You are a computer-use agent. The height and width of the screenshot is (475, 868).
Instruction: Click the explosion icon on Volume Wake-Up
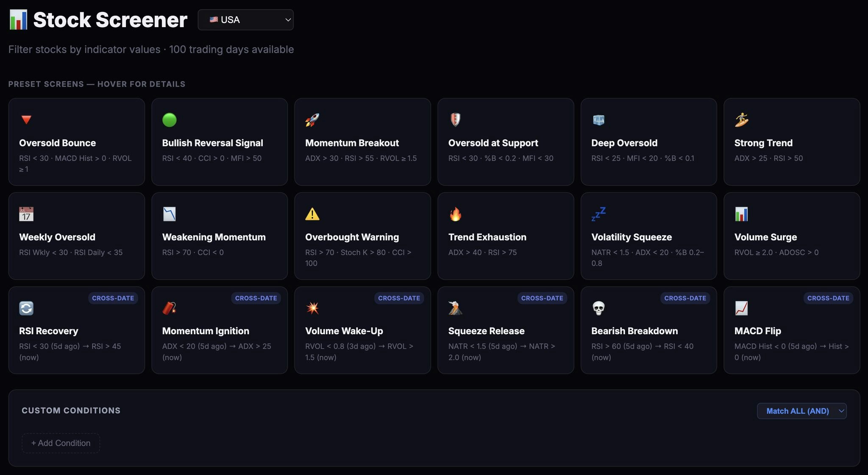point(312,308)
